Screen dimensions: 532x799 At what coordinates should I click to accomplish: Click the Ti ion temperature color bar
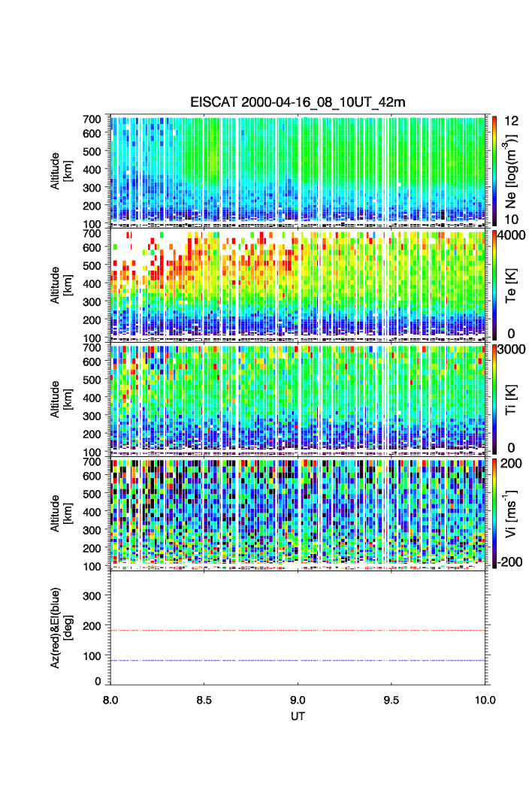[494, 398]
